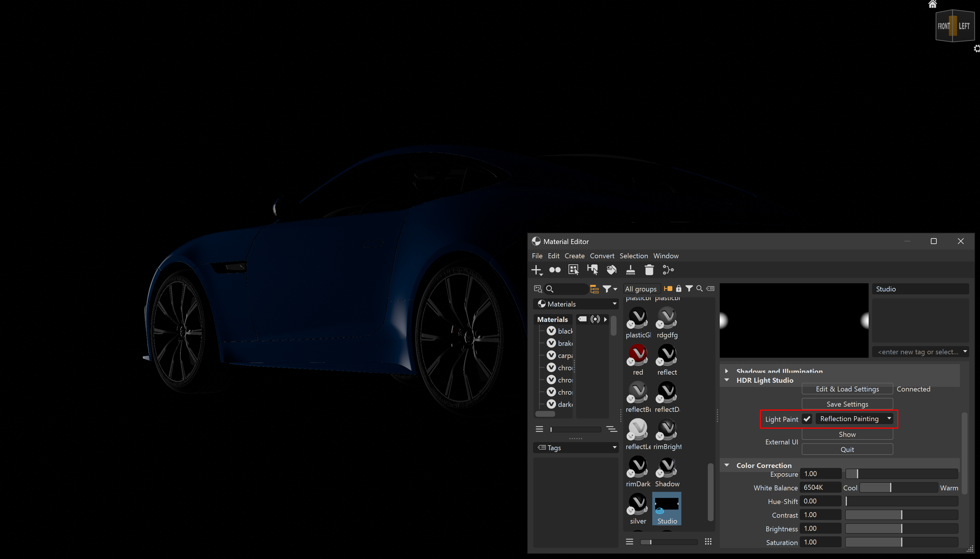Screen dimensions: 980x559
Task: Delete selected material with trash icon
Action: tap(649, 270)
